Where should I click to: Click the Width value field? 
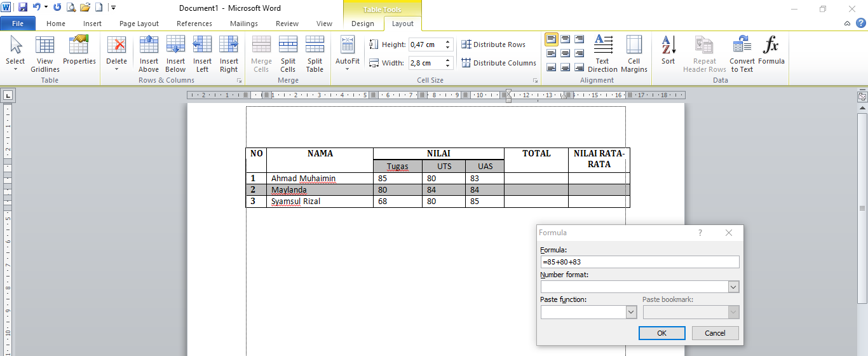click(426, 63)
